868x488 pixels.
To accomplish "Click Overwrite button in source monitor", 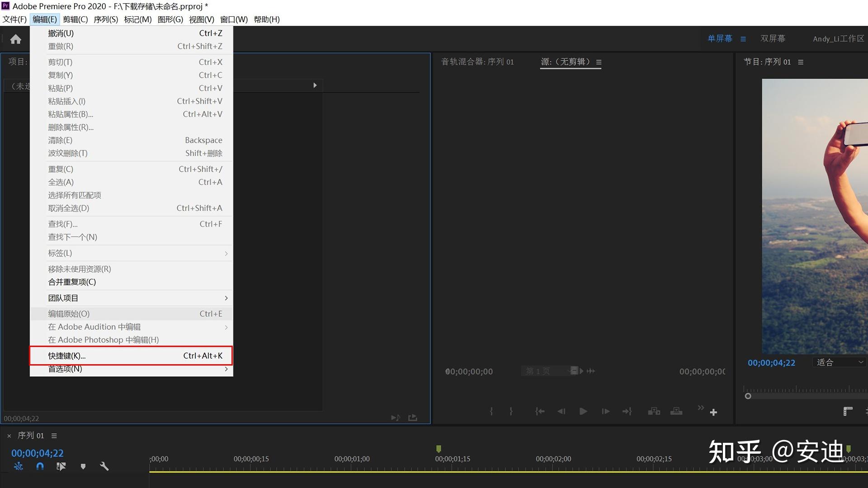I will [676, 411].
